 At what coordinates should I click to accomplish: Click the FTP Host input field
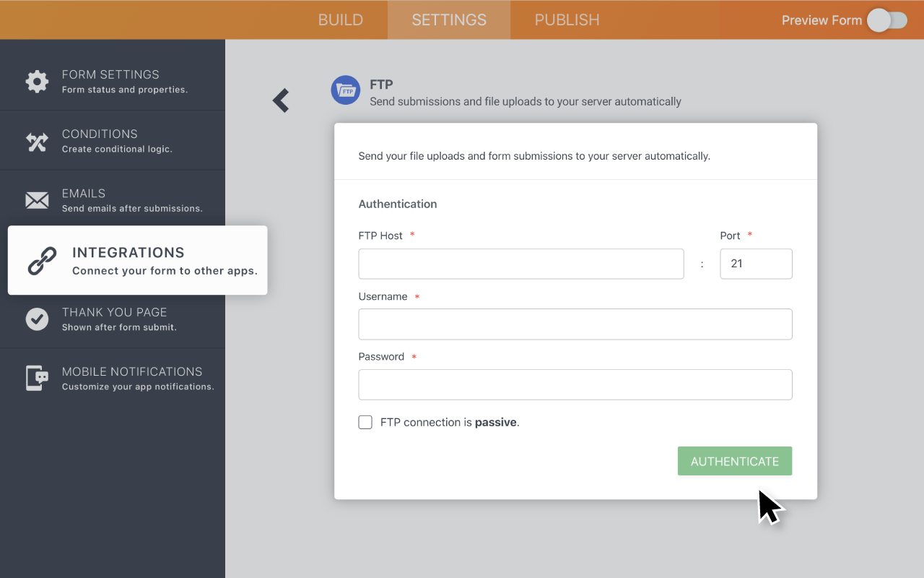coord(520,264)
